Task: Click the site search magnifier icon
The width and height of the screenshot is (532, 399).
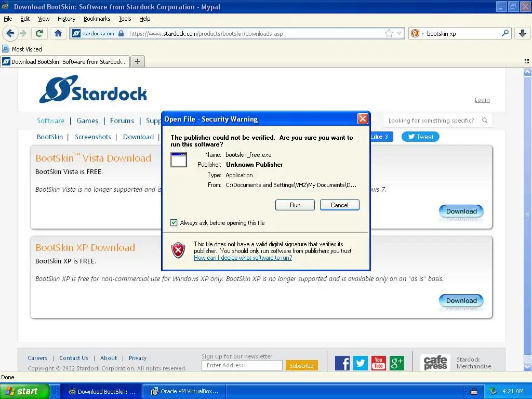Action: (x=485, y=121)
